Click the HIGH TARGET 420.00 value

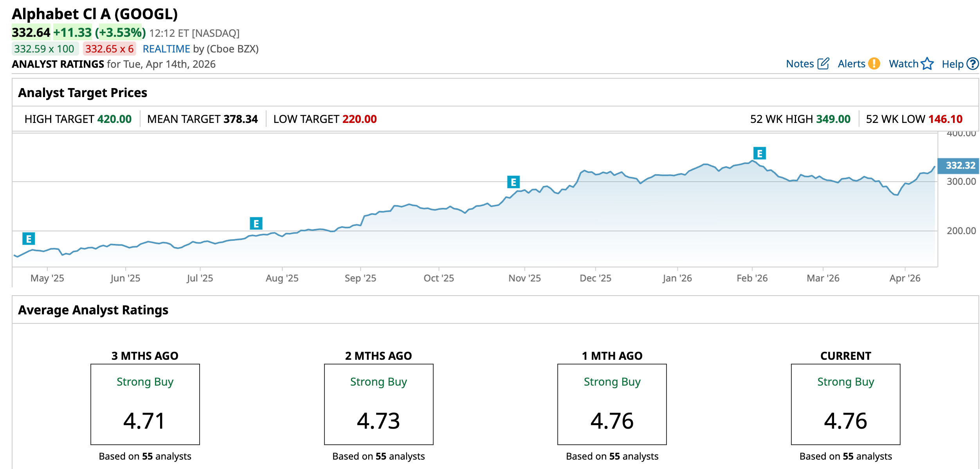pyautogui.click(x=114, y=119)
